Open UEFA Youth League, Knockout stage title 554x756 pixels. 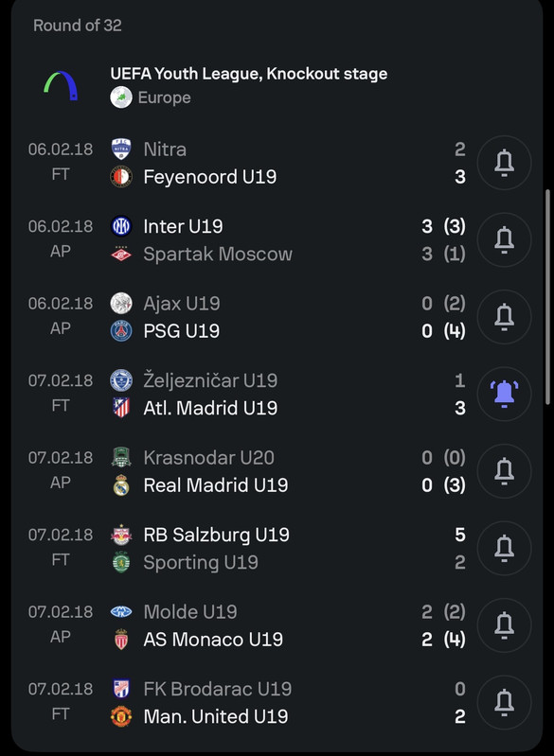249,74
